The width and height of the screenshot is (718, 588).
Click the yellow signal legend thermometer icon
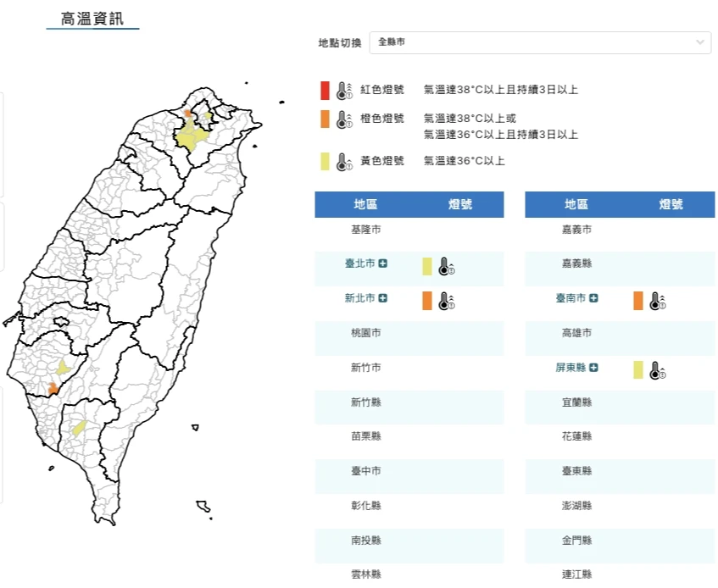click(343, 162)
